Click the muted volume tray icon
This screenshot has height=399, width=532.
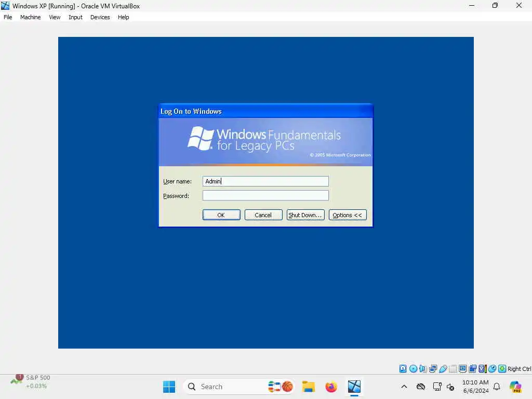point(450,387)
